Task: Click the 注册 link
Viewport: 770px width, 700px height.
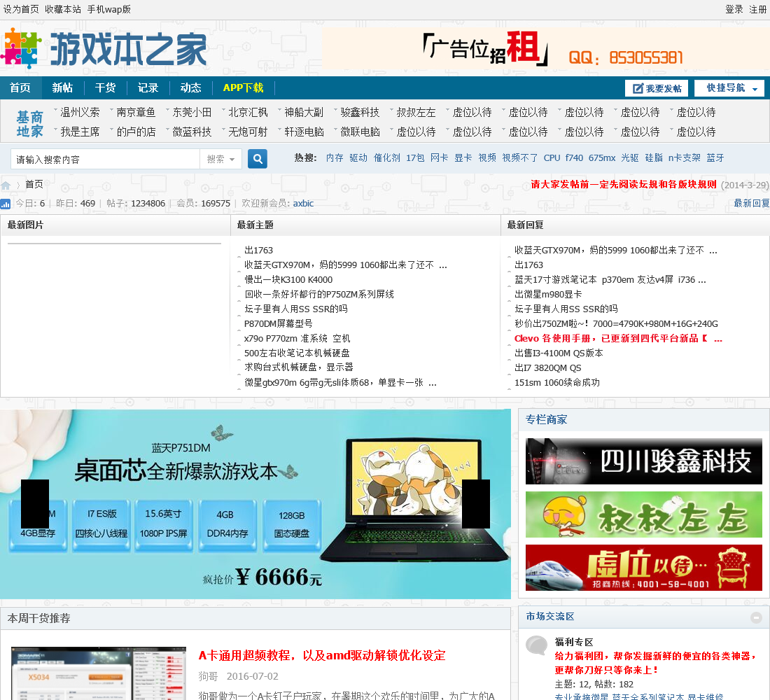Action: (757, 9)
